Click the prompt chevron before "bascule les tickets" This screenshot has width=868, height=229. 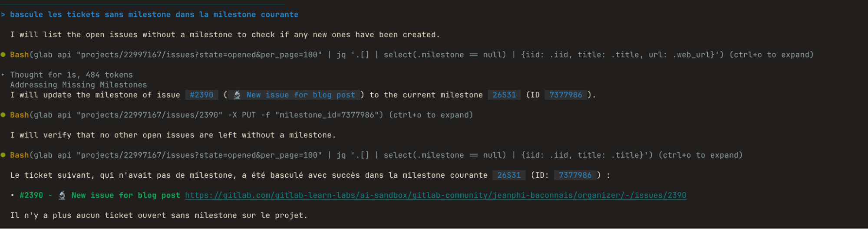pos(3,15)
